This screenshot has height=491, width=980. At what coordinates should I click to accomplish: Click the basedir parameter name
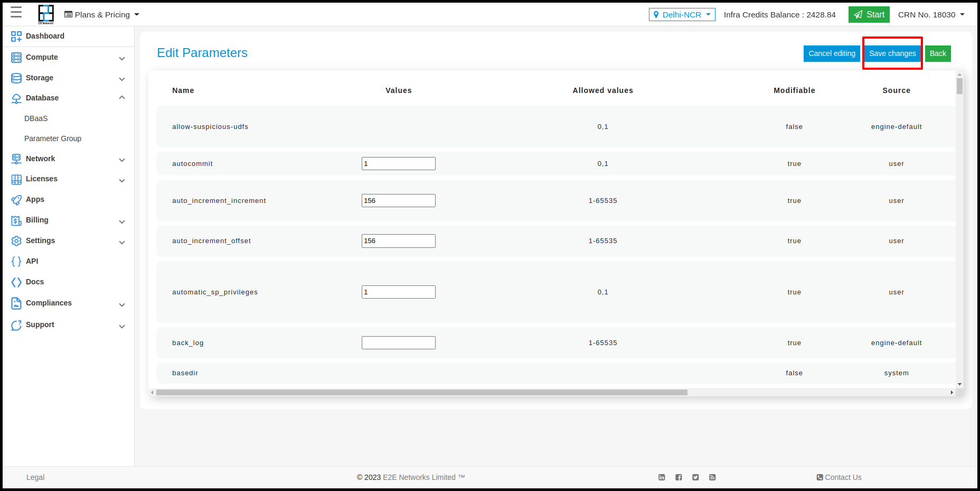coord(185,373)
